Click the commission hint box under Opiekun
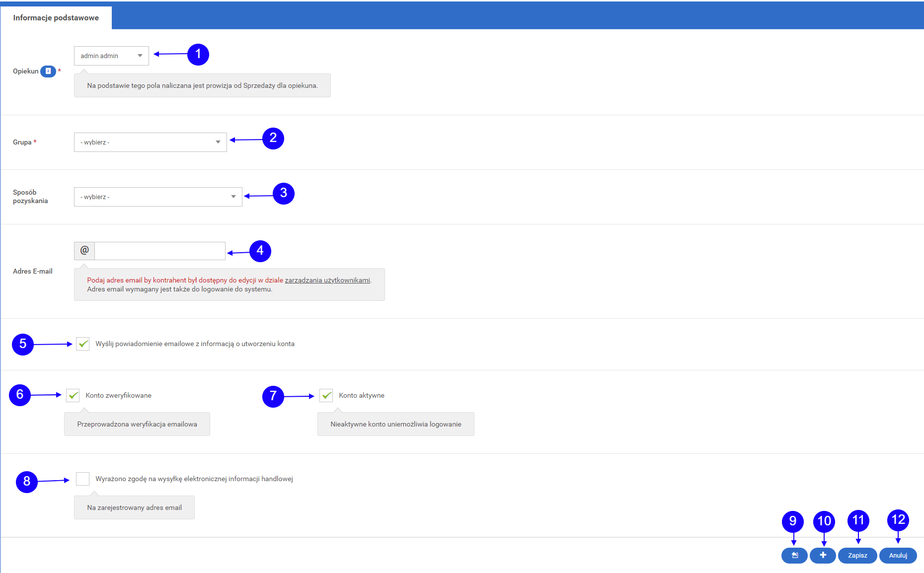The image size is (924, 573). 202,85
